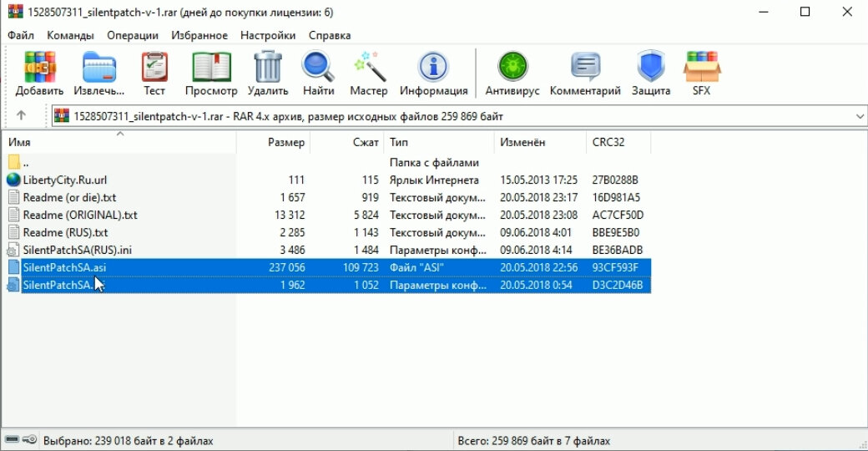Click the size value 237 056
Image resolution: width=868 pixels, height=451 pixels.
[287, 267]
